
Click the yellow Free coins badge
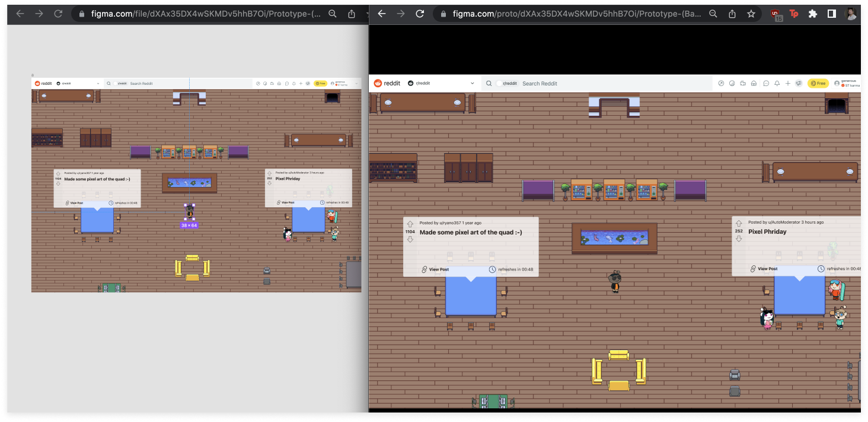coord(818,83)
